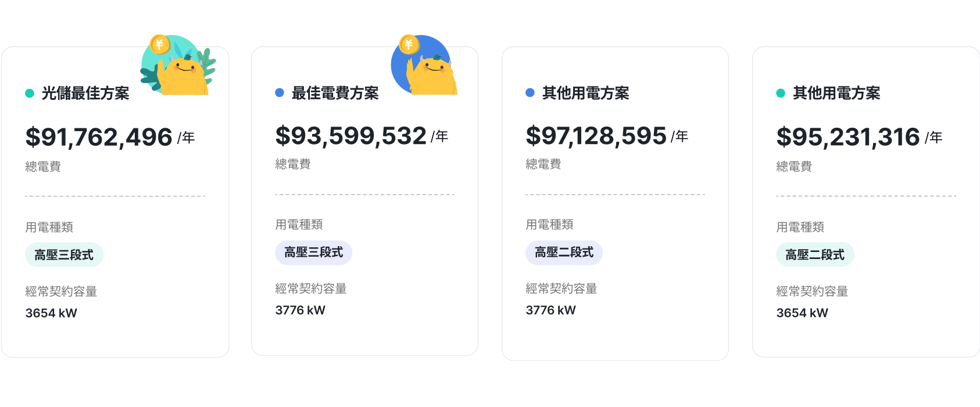
Task: Click the $95,231,316 yearly cost
Action: tap(848, 138)
